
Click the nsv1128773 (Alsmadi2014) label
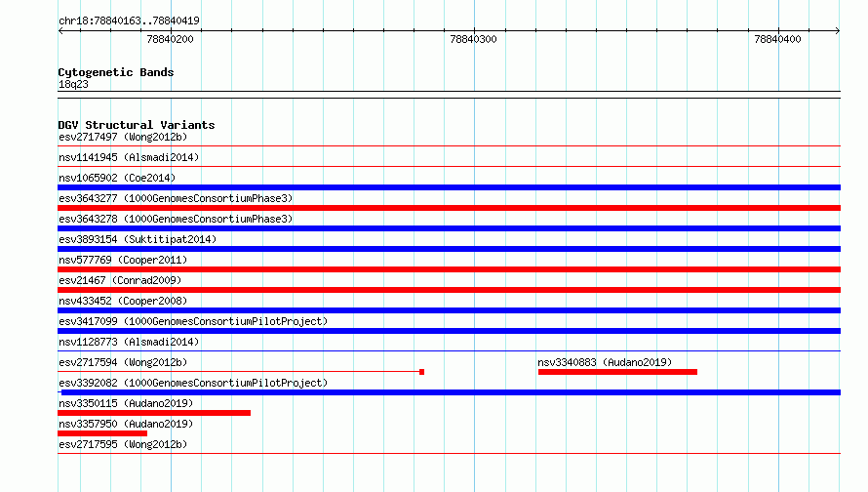point(129,342)
